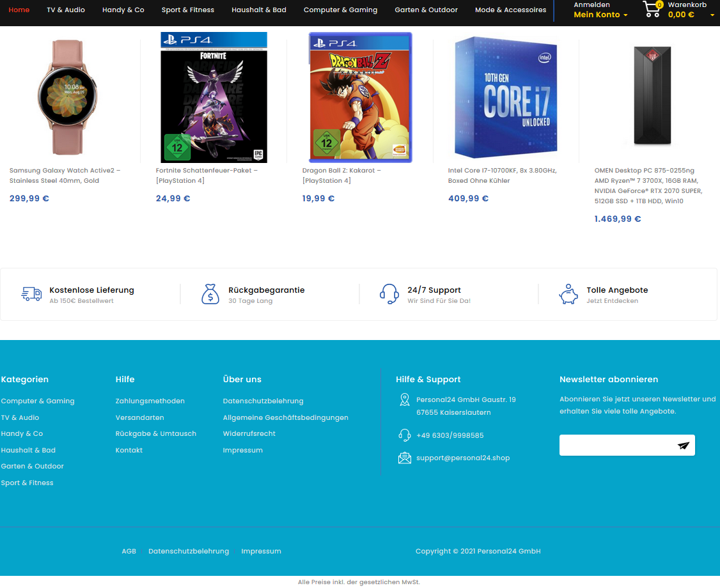Open footer Sport & Fitness category link
This screenshot has height=588, width=720.
(27, 483)
